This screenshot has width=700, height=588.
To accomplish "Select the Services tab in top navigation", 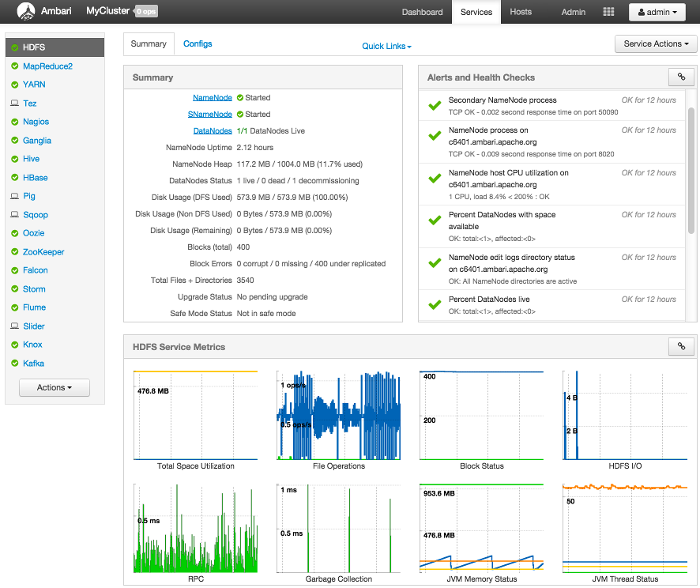I will pos(476,12).
